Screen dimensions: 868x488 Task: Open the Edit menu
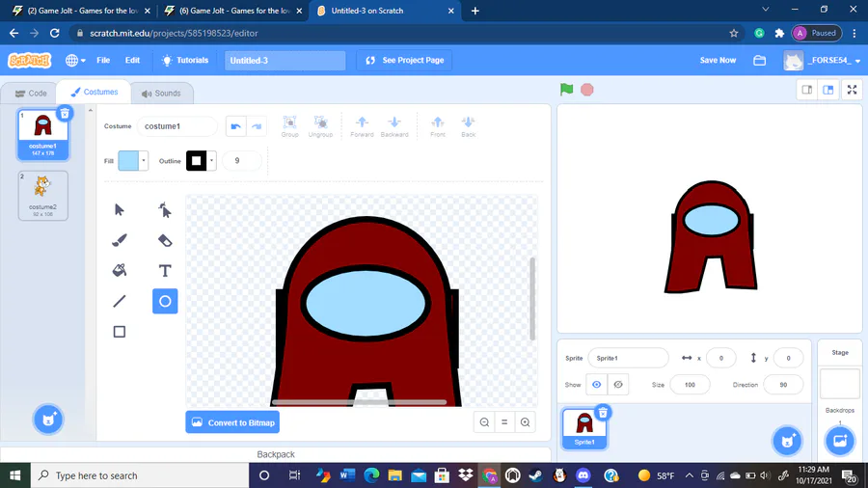132,61
